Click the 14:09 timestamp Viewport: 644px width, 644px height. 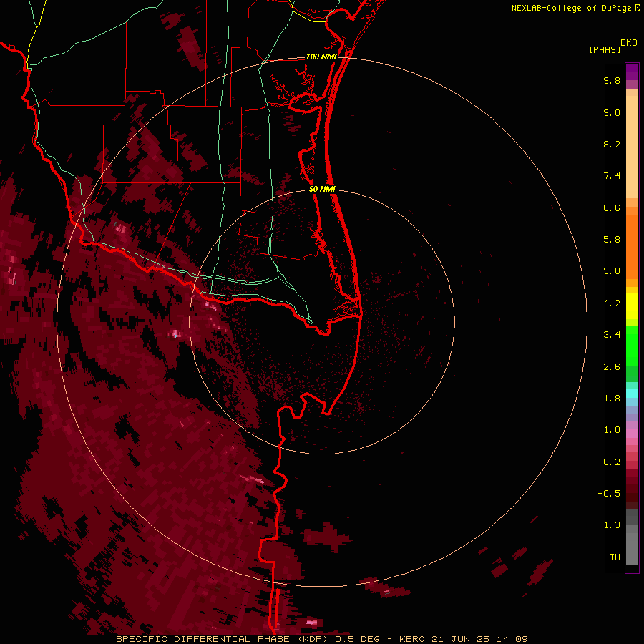513,639
